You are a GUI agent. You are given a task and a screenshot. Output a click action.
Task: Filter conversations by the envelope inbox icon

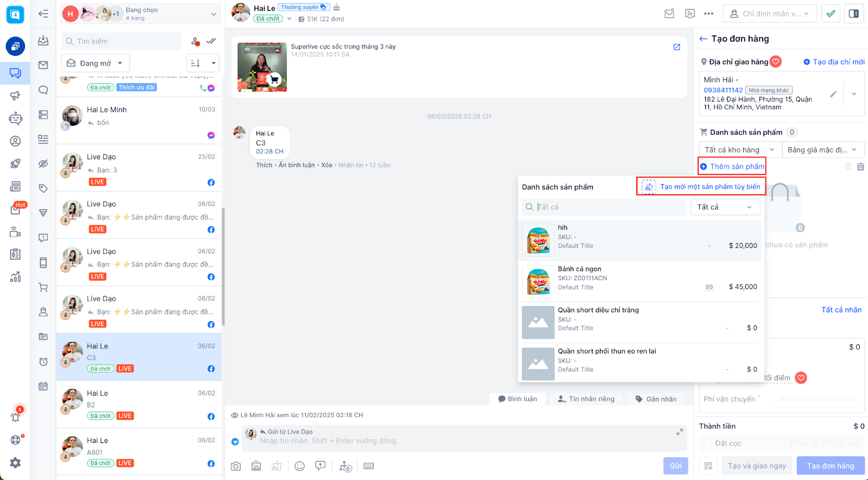pyautogui.click(x=43, y=65)
